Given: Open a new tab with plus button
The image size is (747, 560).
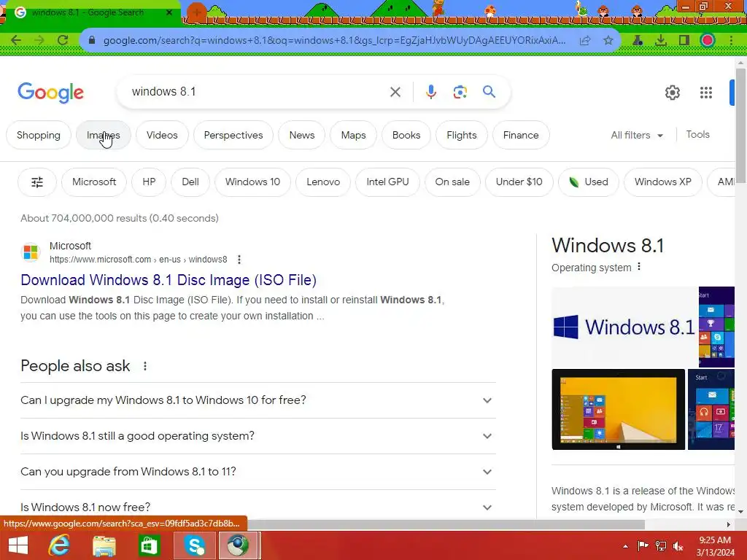Looking at the screenshot, I should [196, 12].
